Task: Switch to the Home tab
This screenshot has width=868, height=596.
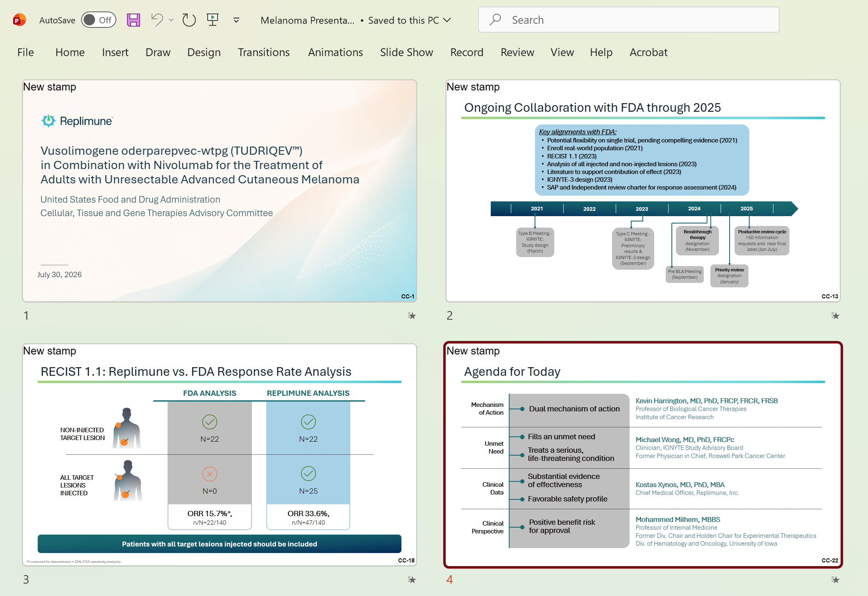Action: point(70,52)
